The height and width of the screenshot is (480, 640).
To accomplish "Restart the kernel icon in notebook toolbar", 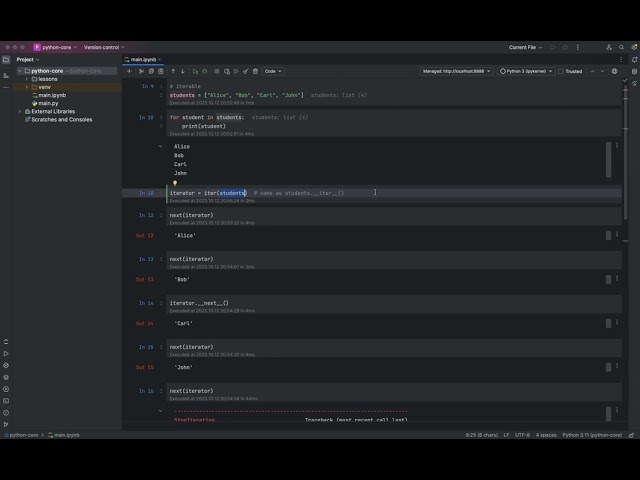I will (227, 71).
